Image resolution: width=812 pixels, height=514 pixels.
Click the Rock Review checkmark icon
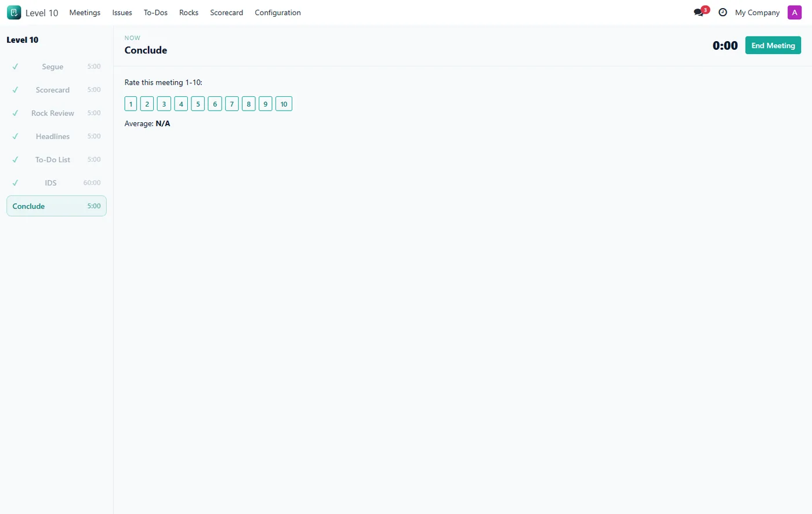[x=15, y=113]
